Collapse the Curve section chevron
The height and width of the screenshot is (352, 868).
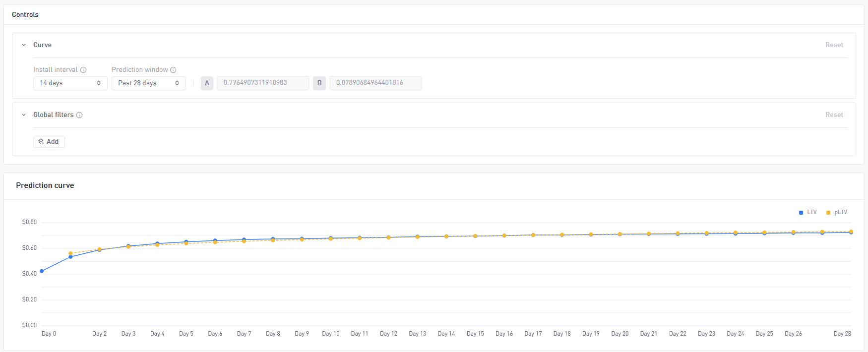pos(24,45)
